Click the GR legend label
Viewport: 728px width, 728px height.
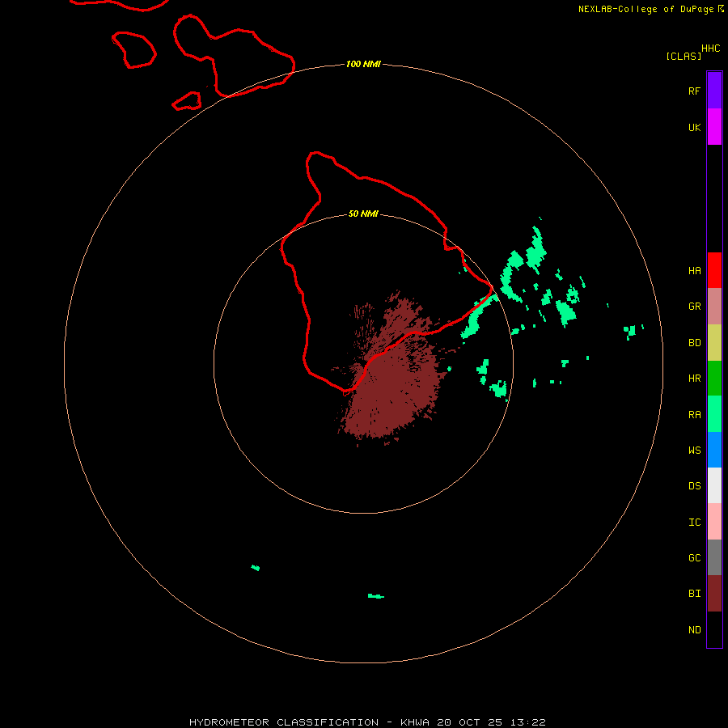click(694, 307)
